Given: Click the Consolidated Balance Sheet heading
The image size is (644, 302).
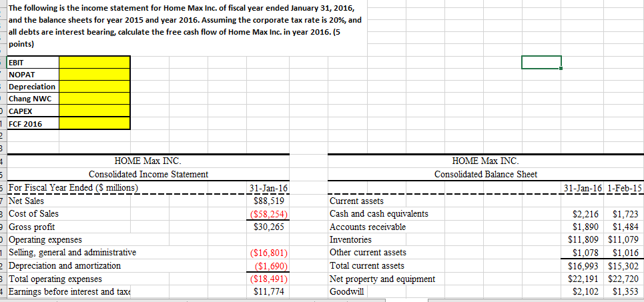Looking at the screenshot, I should pyautogui.click(x=486, y=175).
